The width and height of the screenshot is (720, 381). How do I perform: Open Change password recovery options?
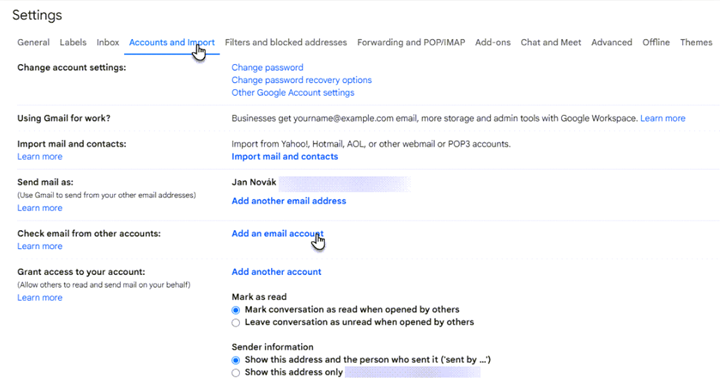pyautogui.click(x=302, y=80)
